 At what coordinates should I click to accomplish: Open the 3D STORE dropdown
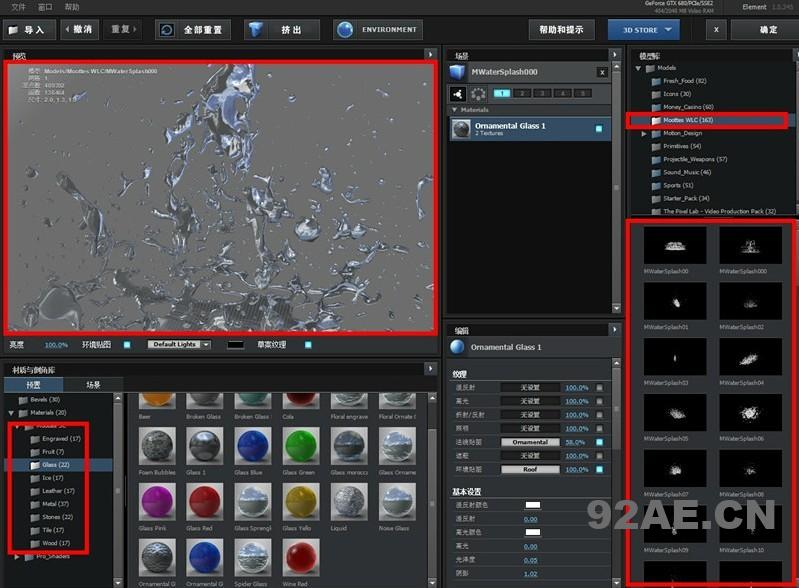(x=643, y=30)
